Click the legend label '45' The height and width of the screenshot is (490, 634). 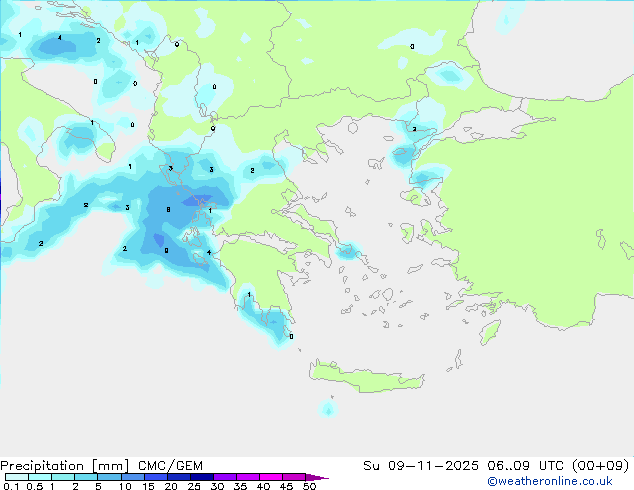[x=286, y=486]
